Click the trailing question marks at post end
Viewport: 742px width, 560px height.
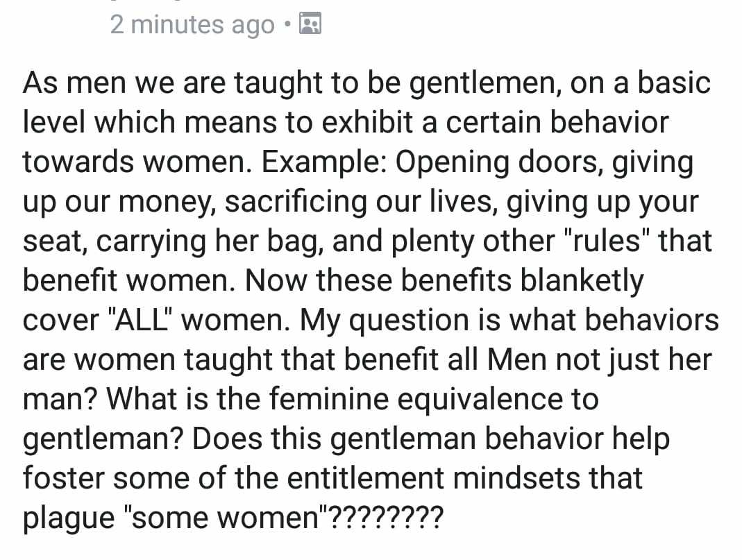pos(385,518)
